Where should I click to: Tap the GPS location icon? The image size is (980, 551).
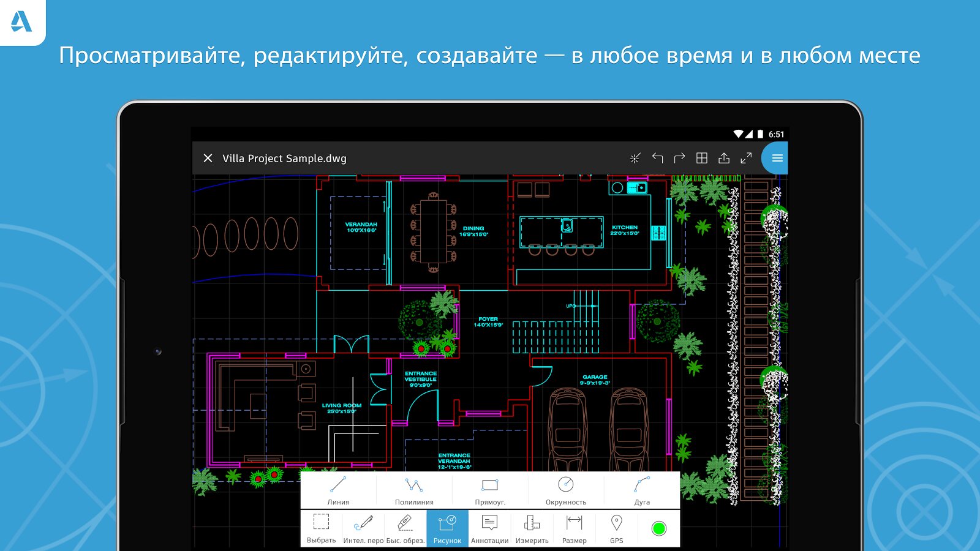pyautogui.click(x=616, y=528)
